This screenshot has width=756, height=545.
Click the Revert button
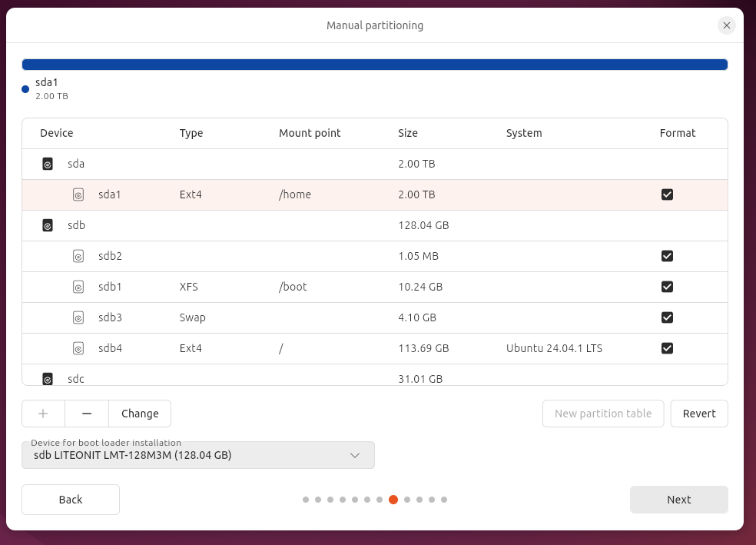(x=699, y=414)
